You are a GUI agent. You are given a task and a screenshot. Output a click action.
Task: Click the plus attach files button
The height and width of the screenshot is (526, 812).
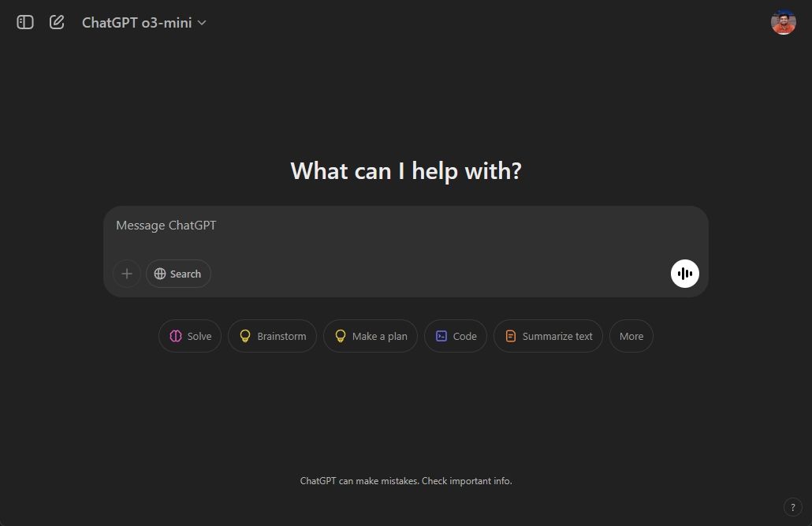tap(127, 274)
